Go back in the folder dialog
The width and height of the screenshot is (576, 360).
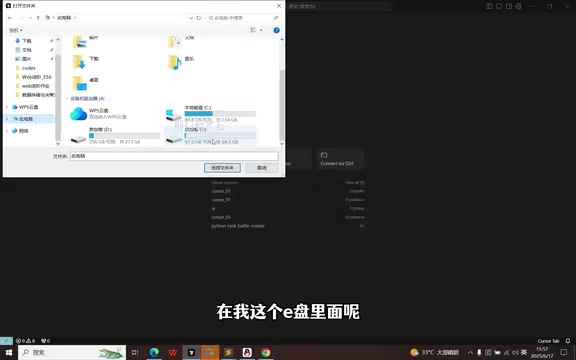click(10, 18)
